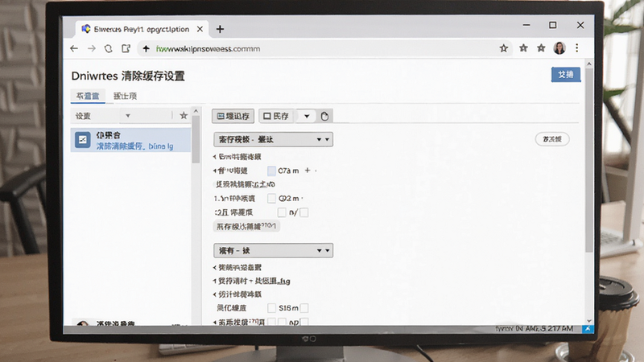Tick the checkbox beside C92 m

(x=271, y=198)
